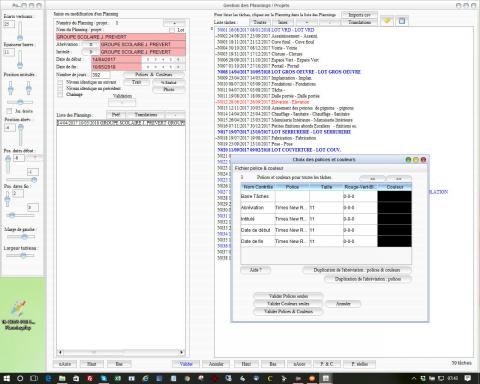This screenshot has height=384, width=480.
Task: Toggle the Jus. droite checkbox
Action: click(x=9, y=111)
